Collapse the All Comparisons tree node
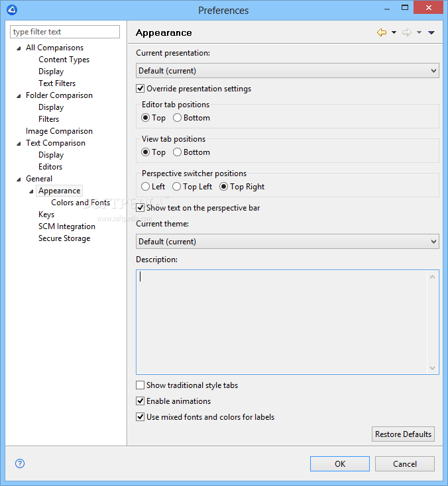 tap(19, 48)
